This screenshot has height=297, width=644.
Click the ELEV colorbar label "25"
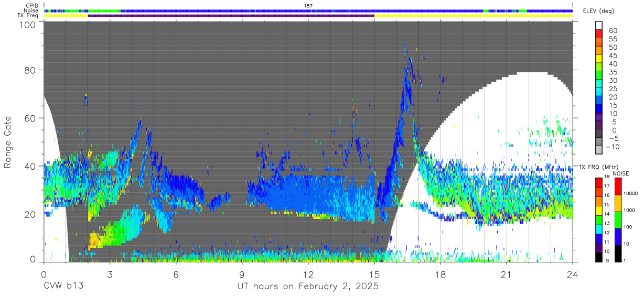point(613,89)
